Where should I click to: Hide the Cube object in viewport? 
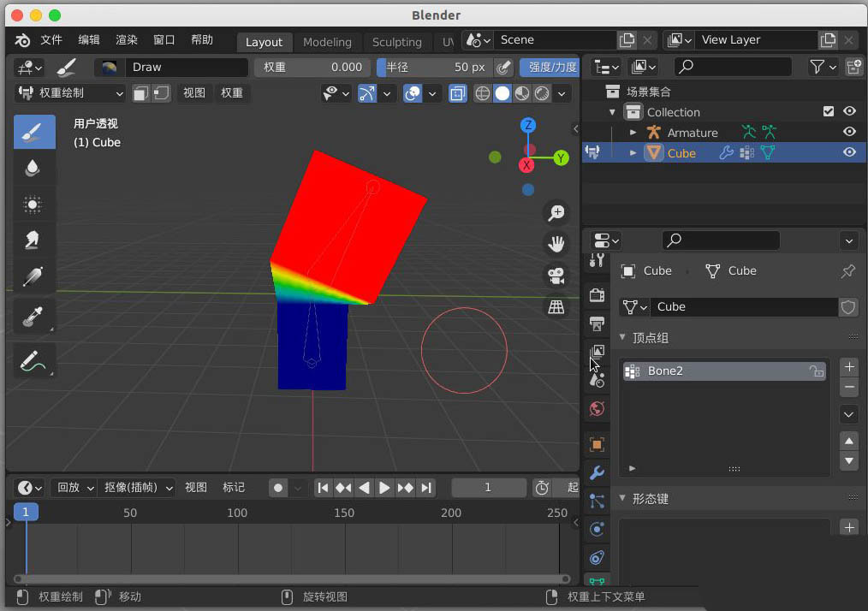[x=849, y=152]
